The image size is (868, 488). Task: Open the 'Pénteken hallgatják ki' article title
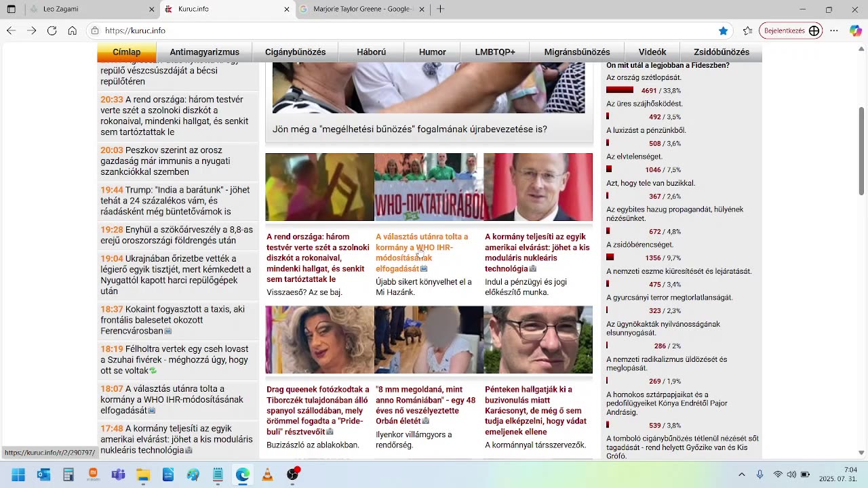[x=536, y=411]
